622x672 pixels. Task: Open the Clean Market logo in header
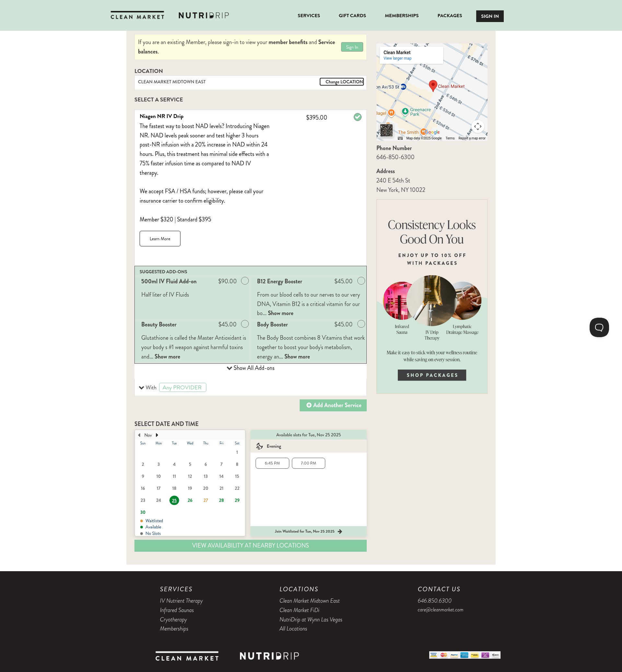point(137,15)
